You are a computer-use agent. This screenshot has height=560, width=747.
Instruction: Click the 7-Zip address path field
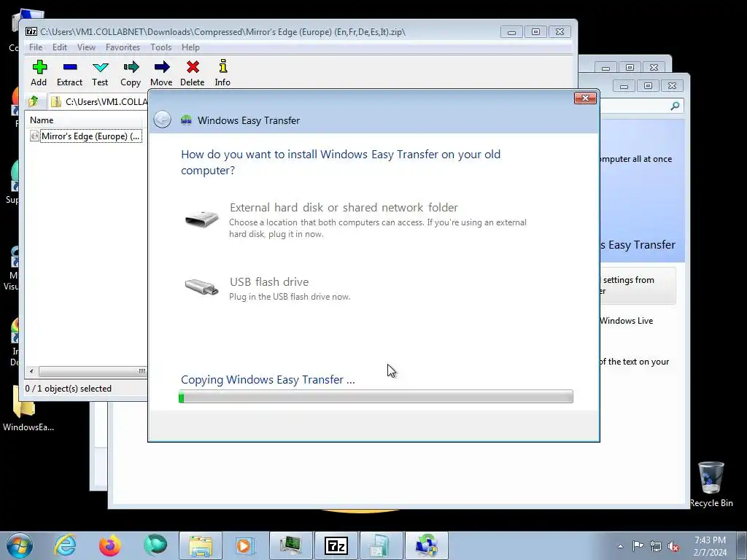[x=100, y=101]
